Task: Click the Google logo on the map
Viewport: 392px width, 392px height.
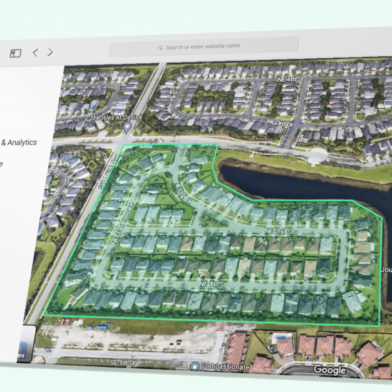Action: pyautogui.click(x=329, y=370)
